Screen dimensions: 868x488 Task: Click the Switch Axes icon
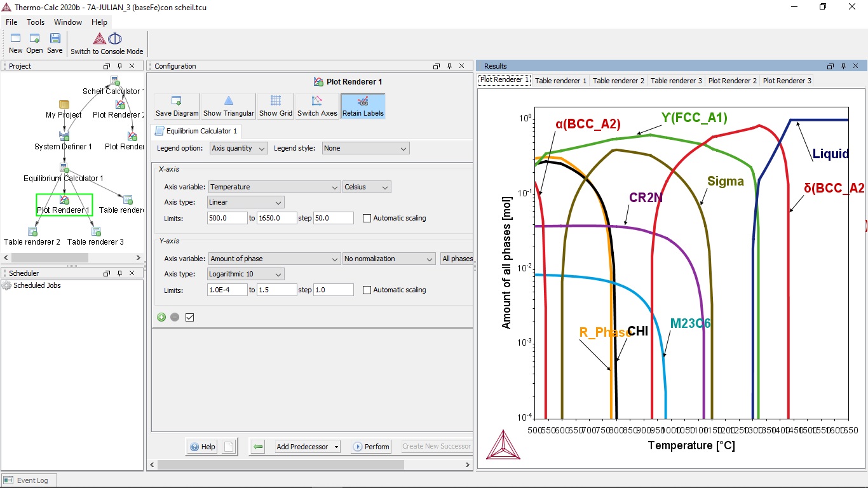317,106
